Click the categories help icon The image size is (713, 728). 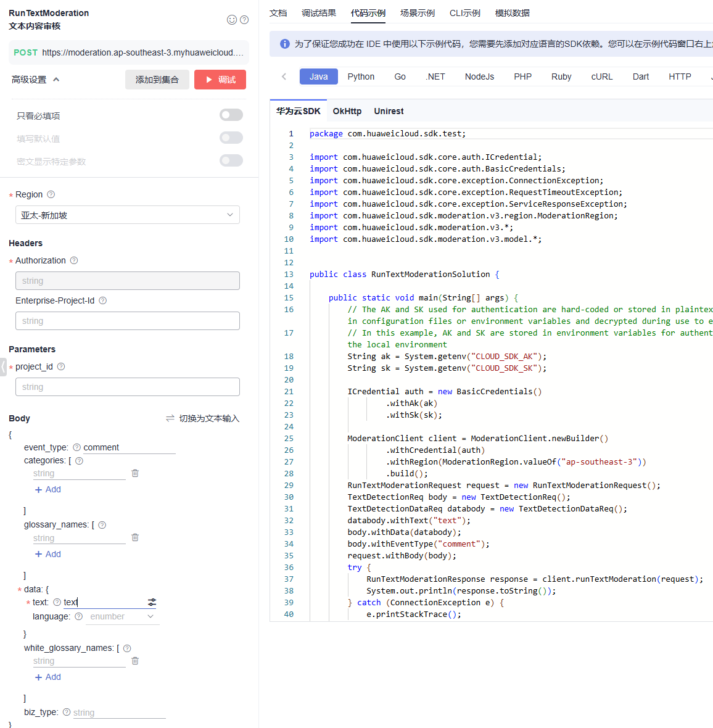pos(80,461)
